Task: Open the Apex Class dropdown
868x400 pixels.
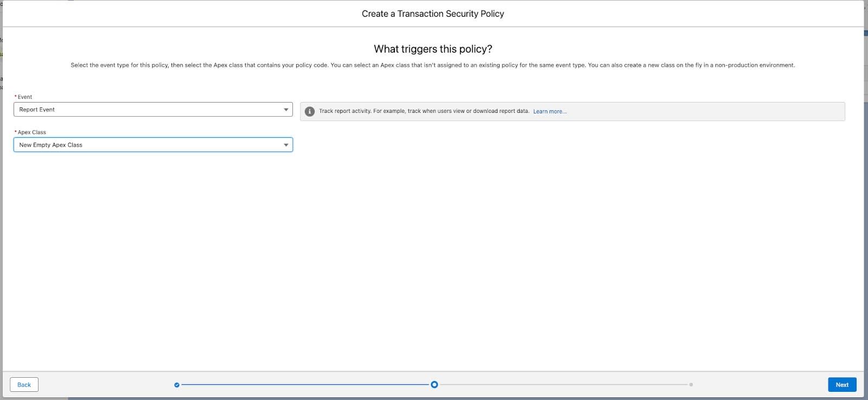Action: (x=153, y=145)
